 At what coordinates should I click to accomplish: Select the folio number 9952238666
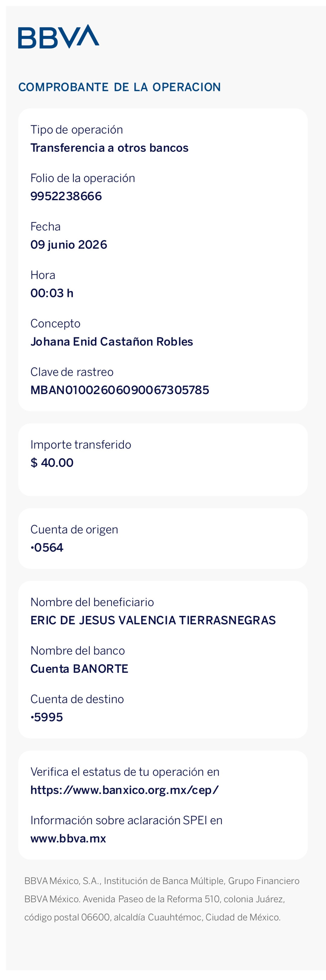point(66,196)
